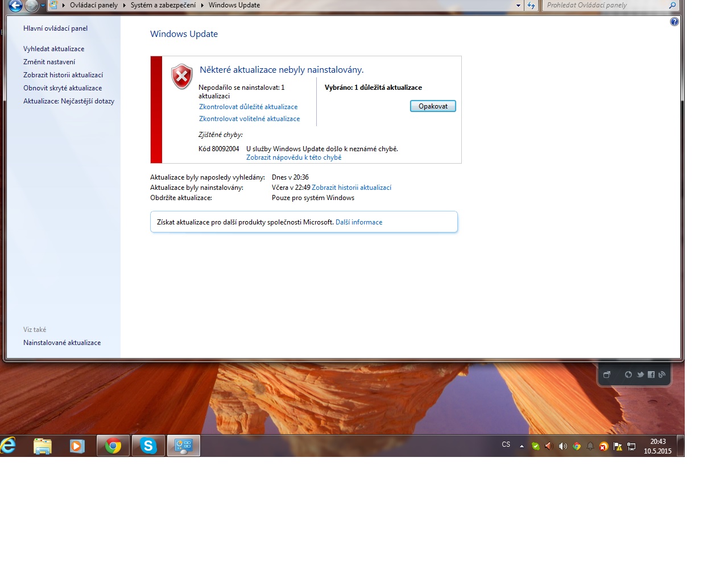The image size is (728, 582).
Task: Expand the arrow before Ovládací panely
Action: pyautogui.click(x=63, y=5)
